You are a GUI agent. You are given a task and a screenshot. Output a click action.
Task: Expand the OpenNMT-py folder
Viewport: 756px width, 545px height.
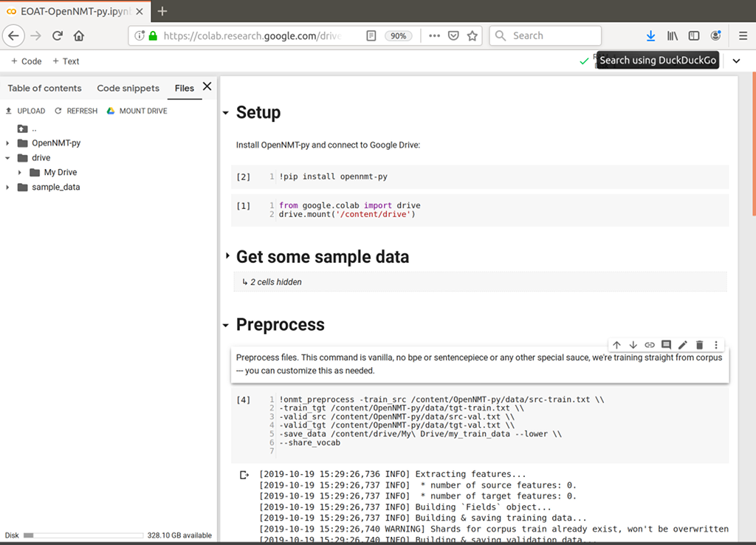pyautogui.click(x=7, y=143)
